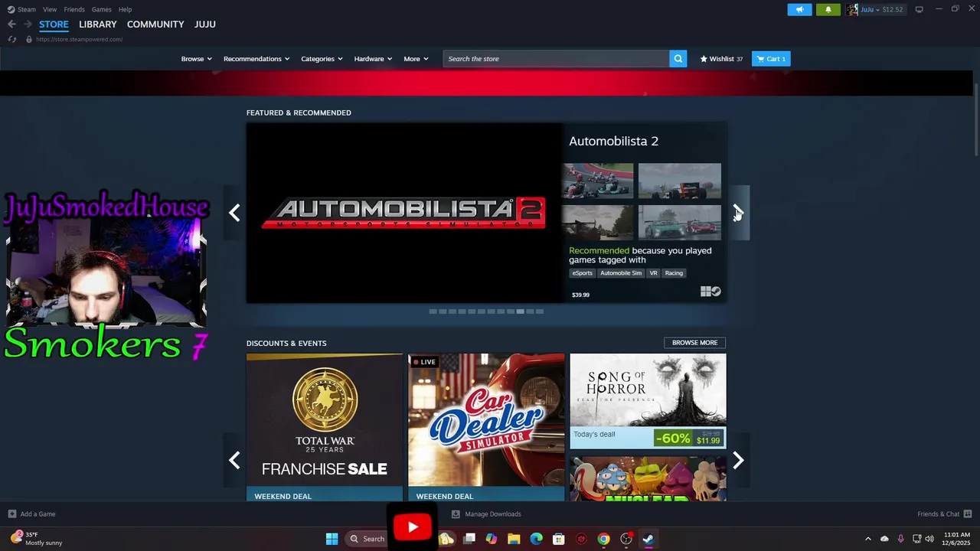Image resolution: width=980 pixels, height=551 pixels.
Task: Click the blue search magnifier button
Action: click(678, 59)
